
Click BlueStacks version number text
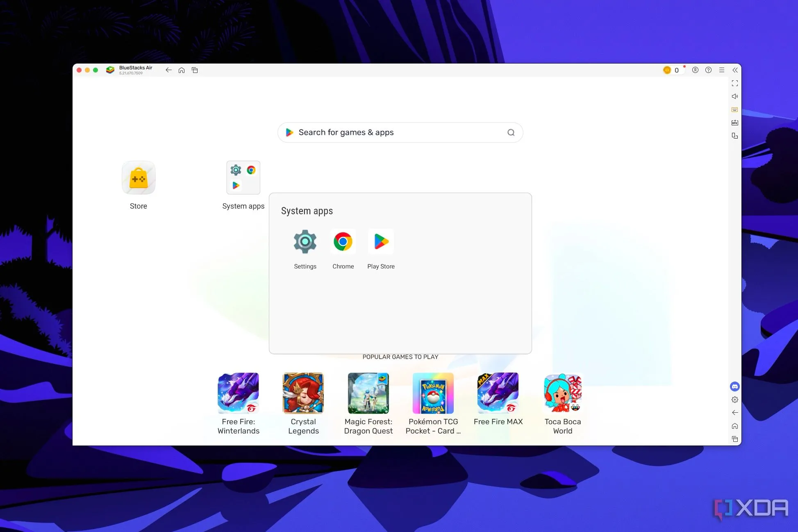pos(131,73)
